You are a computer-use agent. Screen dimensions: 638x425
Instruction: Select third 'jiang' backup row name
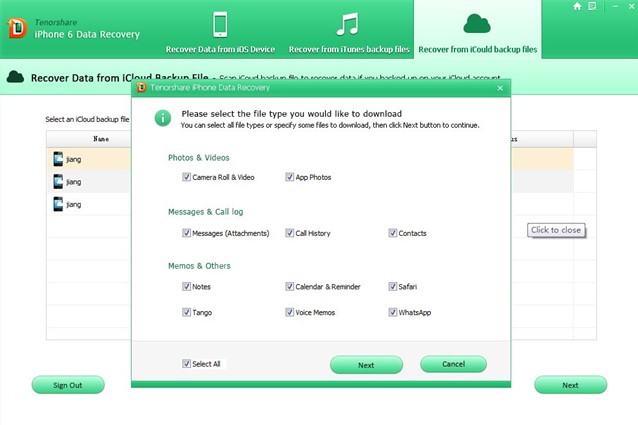click(x=74, y=205)
